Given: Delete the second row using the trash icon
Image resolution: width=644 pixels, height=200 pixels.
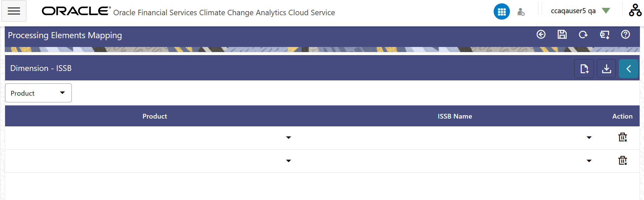Looking at the screenshot, I should click(x=622, y=160).
